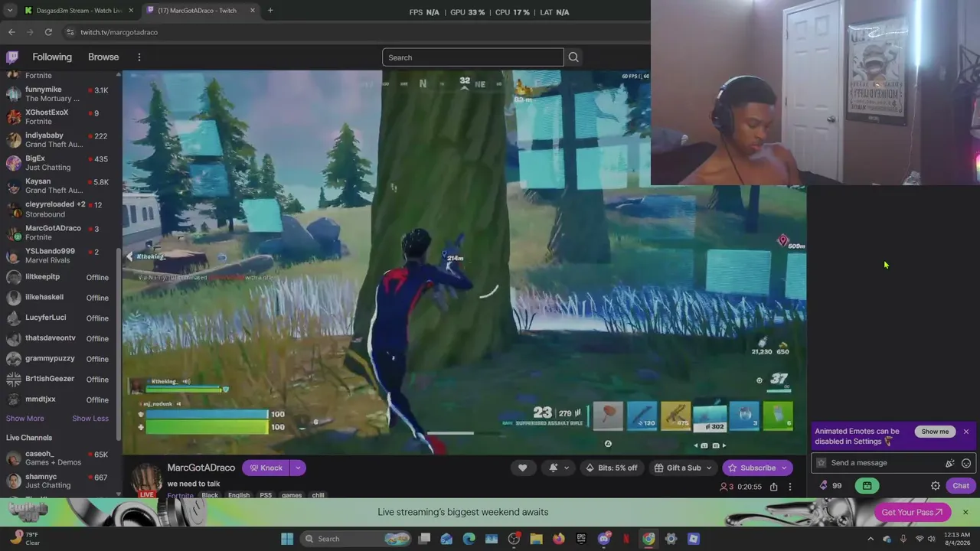
Task: Open the Fortnite category link
Action: coord(181,495)
